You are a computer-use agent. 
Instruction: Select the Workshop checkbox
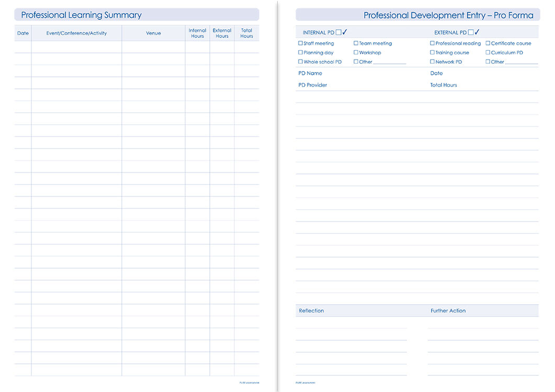[x=356, y=52]
